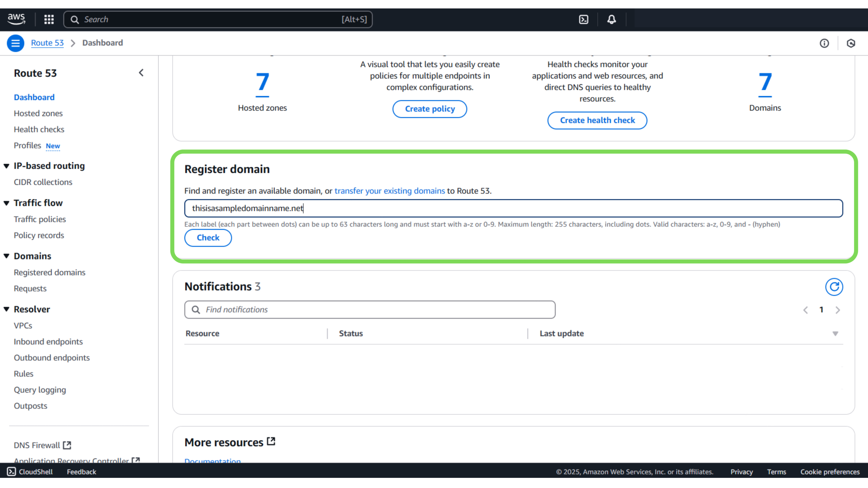Screen dimensions: 868x488
Task: Click the CloudShell icon in the footer
Action: [x=11, y=471]
